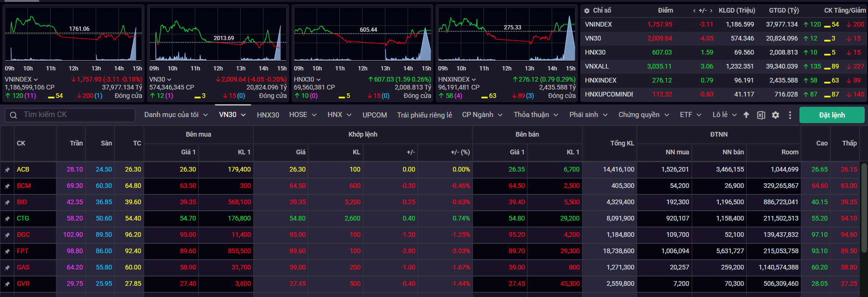Image resolution: width=868 pixels, height=297 pixels.
Task: Open the Danh mục của tôi dropdown
Action: pos(175,115)
